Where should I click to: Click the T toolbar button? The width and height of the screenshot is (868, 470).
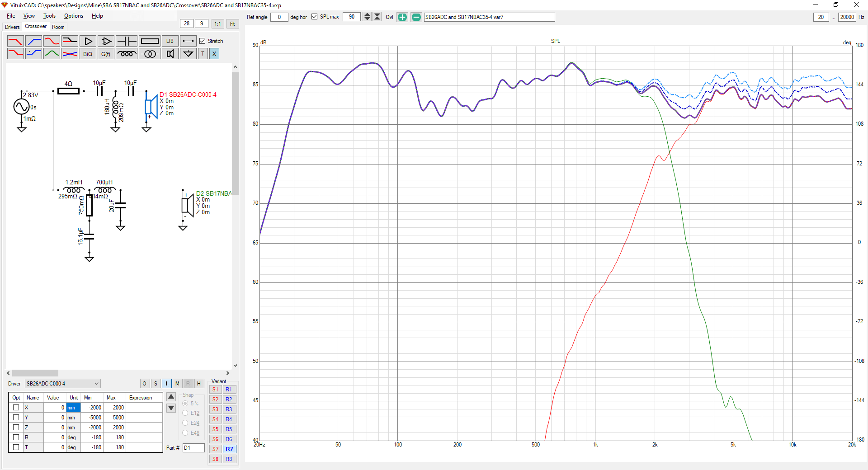click(x=203, y=54)
